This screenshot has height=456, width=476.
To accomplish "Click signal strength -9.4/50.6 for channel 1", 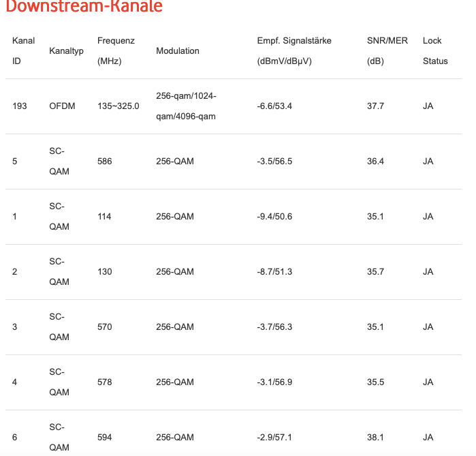I will click(274, 217).
